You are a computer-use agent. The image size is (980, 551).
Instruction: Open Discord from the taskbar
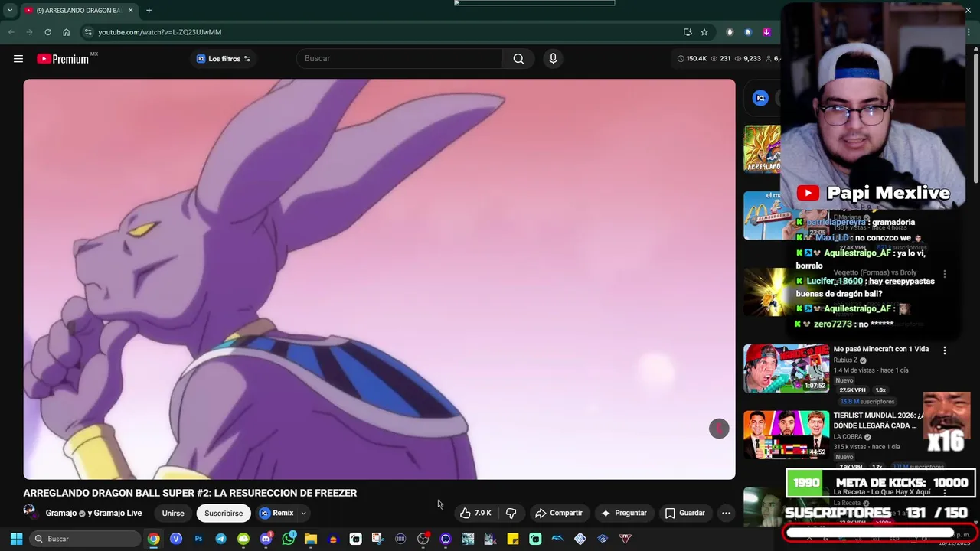pyautogui.click(x=266, y=539)
